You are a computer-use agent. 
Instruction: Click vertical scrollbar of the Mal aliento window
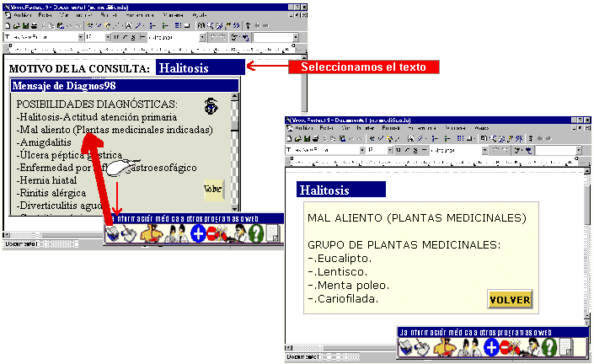pyautogui.click(x=587, y=246)
